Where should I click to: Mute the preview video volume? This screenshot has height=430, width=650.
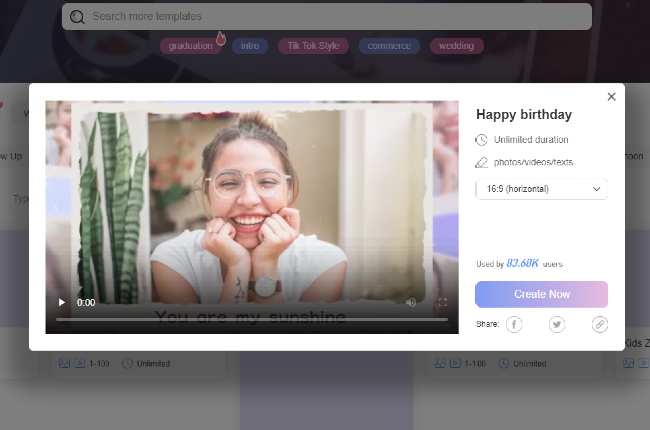[411, 302]
